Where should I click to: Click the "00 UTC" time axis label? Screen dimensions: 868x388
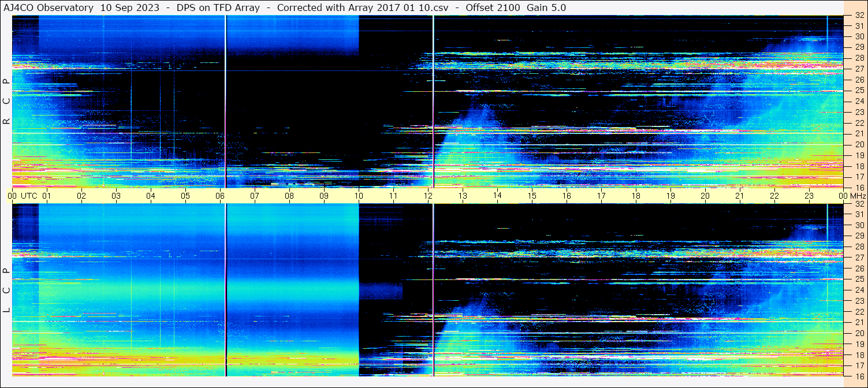click(x=23, y=196)
